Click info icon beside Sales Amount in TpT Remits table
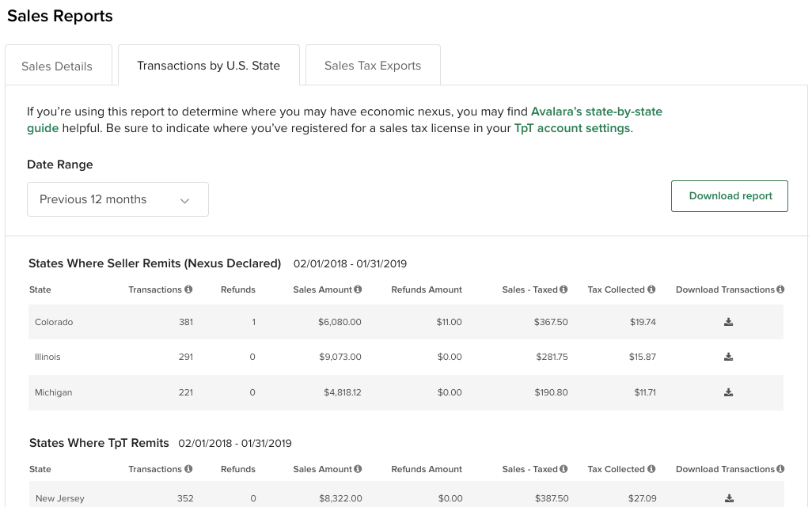Viewport: 812px width, 507px height. 358,469
